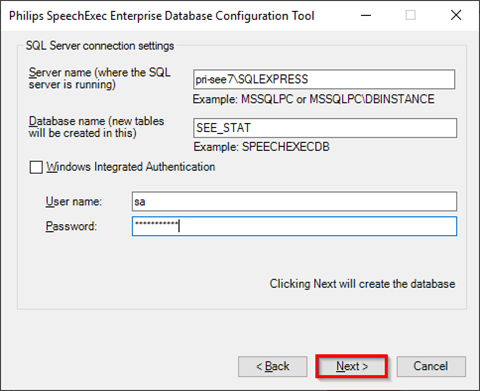Click the User name field containing sa
Viewport: 480px width, 391px height.
[x=294, y=201]
